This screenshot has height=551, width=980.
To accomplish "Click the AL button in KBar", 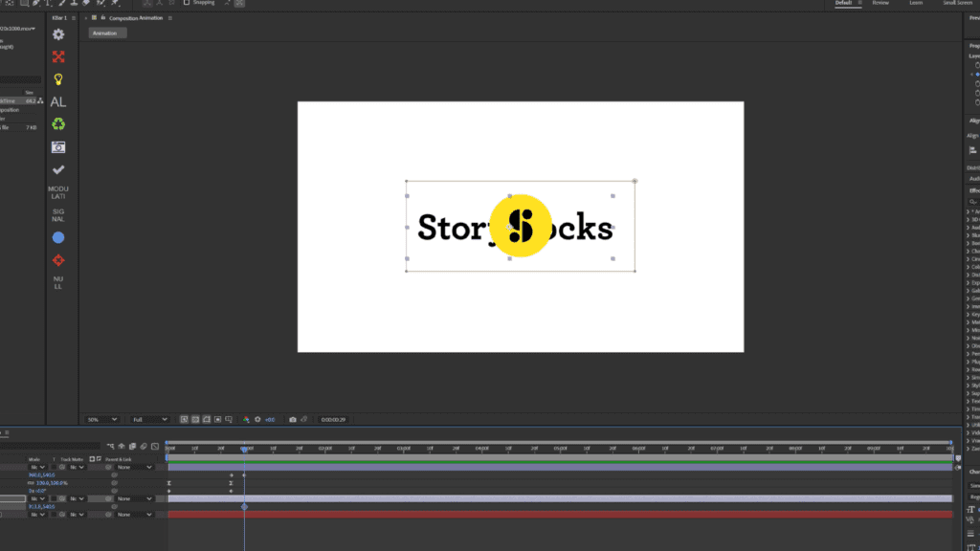I will (57, 100).
